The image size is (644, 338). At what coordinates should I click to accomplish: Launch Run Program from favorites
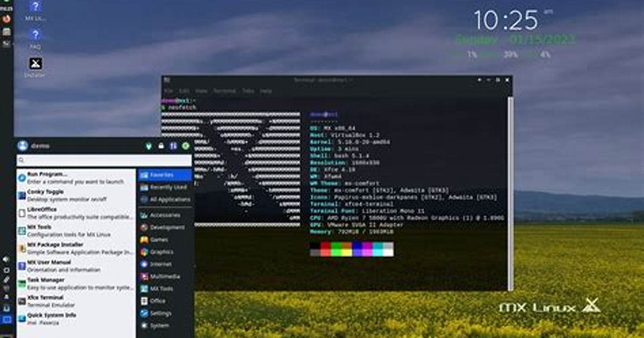[x=76, y=178]
